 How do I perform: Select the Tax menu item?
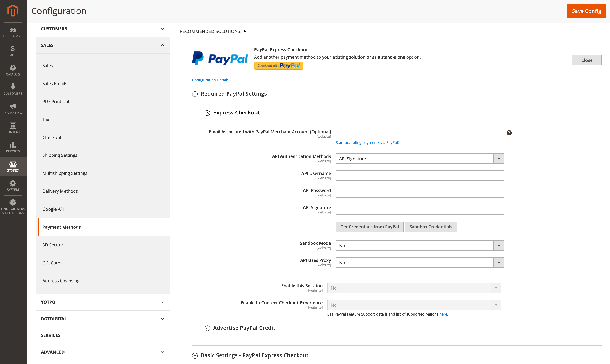click(x=46, y=119)
